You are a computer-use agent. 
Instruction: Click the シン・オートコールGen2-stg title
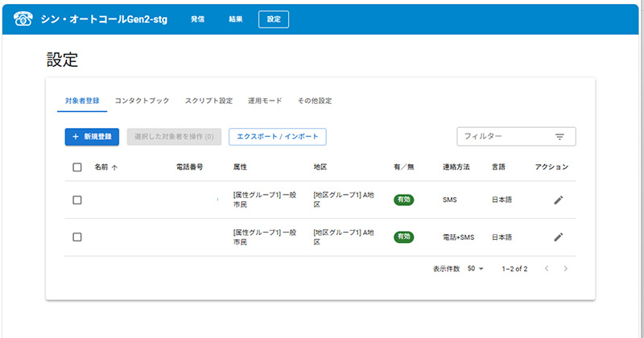coord(104,19)
